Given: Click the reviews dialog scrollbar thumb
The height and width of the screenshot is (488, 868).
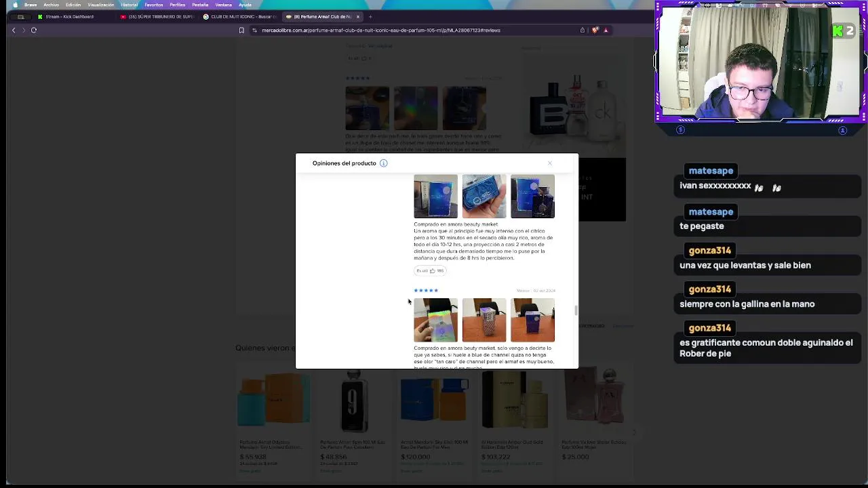Looking at the screenshot, I should 576,310.
